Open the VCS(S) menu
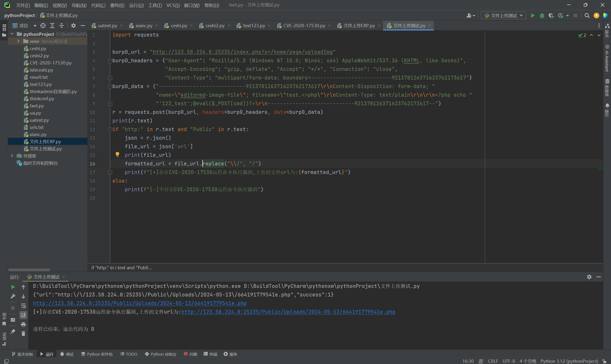The height and width of the screenshot is (364, 611). click(173, 5)
